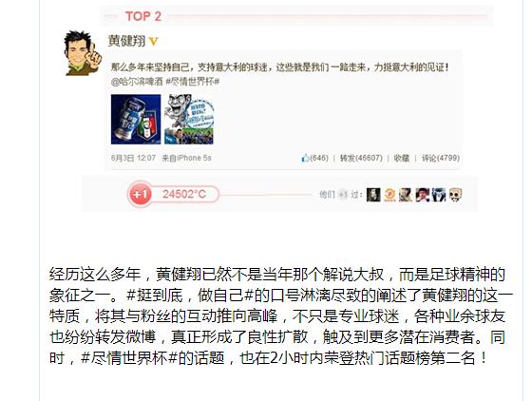Open the fourth avatar with red background
The height and width of the screenshot is (401, 532).
(x=423, y=195)
